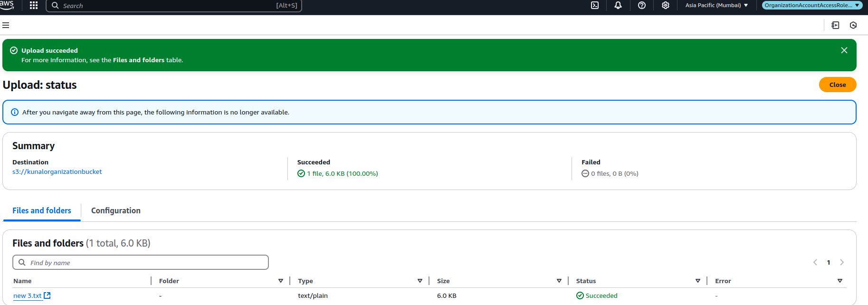Open the hamburger side navigation menu
Screen dimensions: 868x305
[x=6, y=25]
